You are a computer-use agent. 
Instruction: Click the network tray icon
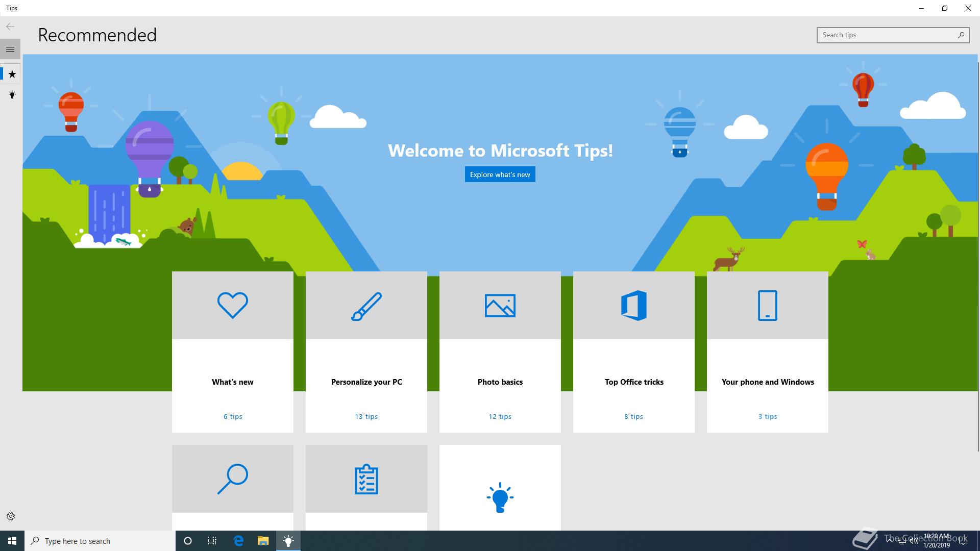click(902, 541)
